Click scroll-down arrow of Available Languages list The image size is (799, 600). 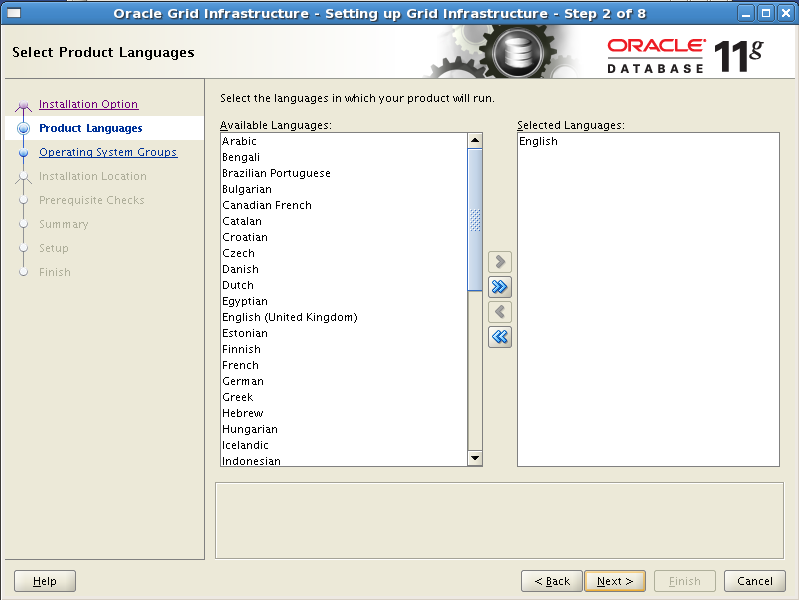click(475, 458)
